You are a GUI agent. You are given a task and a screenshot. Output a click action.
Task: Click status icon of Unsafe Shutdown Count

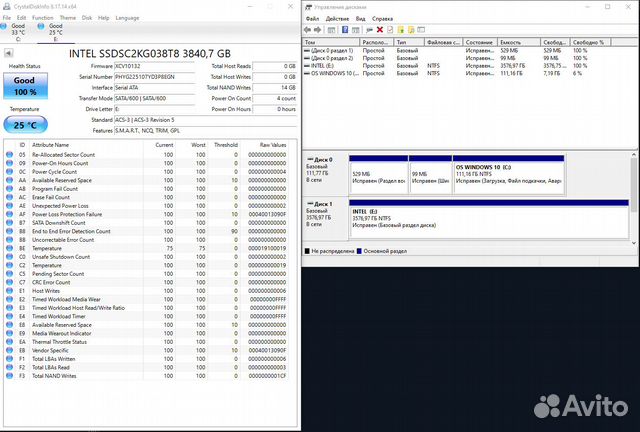pos(9,257)
